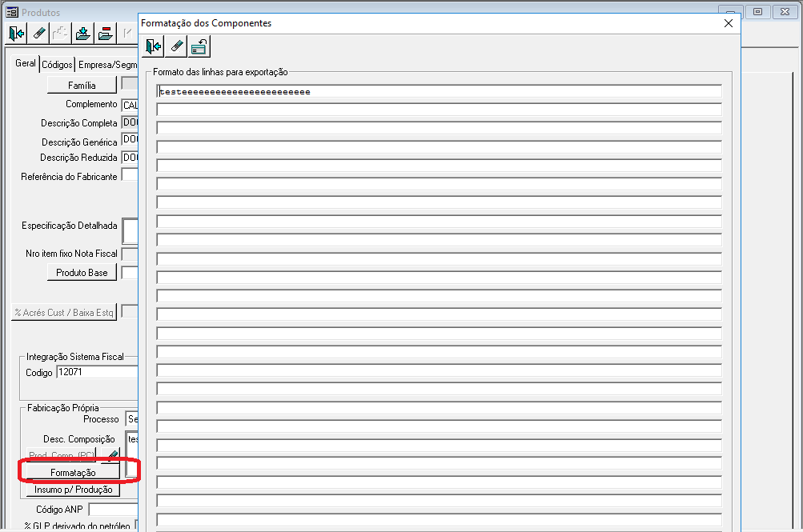Click the Processo field in Fabricação Própria
The height and width of the screenshot is (532, 803).
(132, 419)
